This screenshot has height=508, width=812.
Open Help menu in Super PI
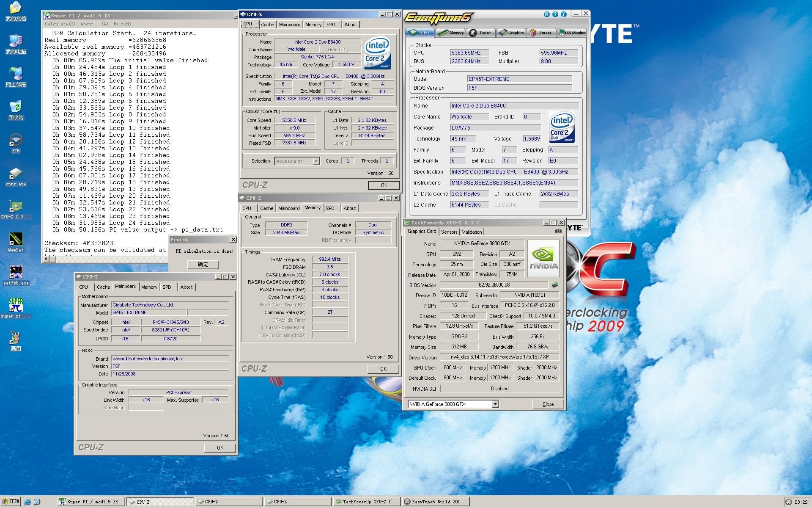122,24
